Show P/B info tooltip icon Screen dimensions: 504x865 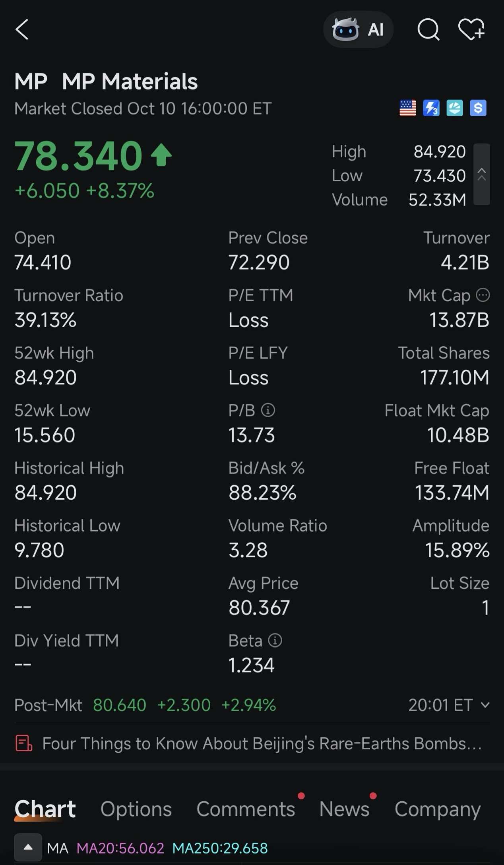click(268, 410)
